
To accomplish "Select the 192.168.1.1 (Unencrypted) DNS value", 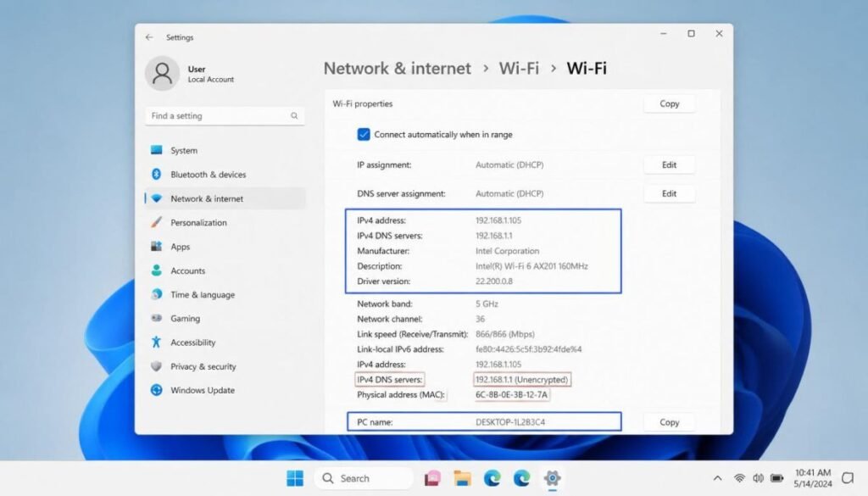I will pyautogui.click(x=521, y=380).
